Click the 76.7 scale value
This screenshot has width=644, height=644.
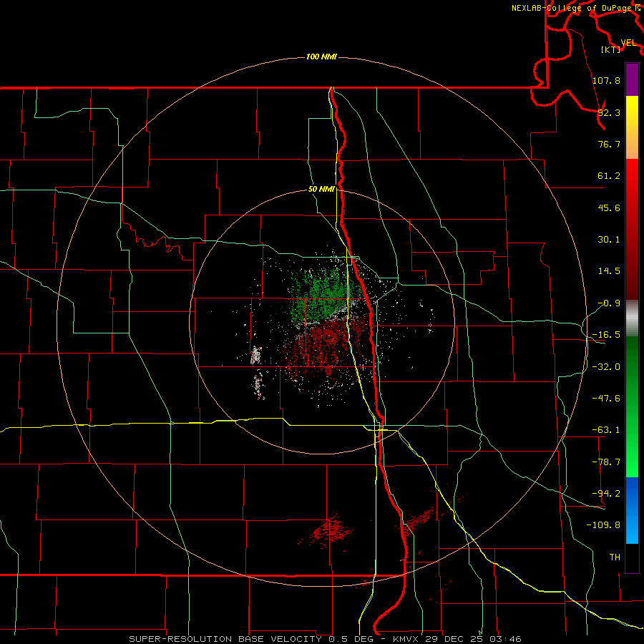[x=609, y=144]
